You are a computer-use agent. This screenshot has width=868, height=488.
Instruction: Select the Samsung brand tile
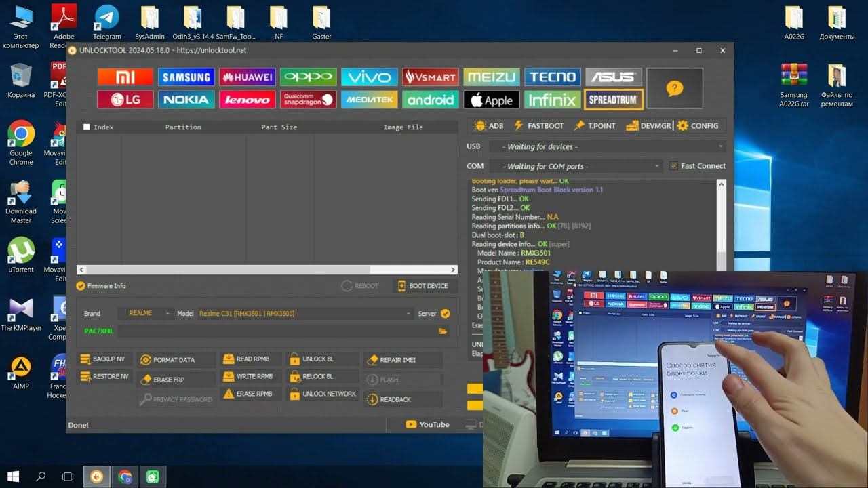point(186,77)
